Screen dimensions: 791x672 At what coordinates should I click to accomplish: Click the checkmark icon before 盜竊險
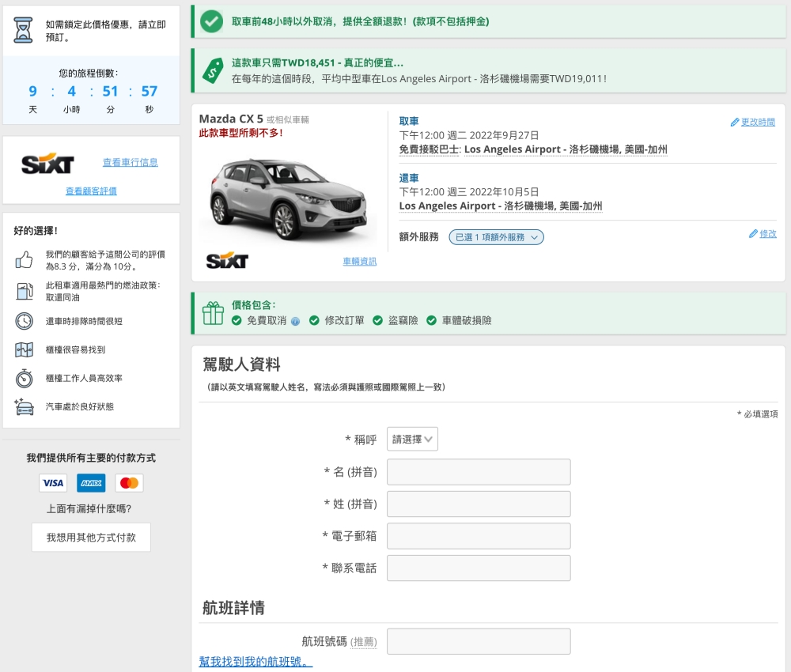coord(377,321)
